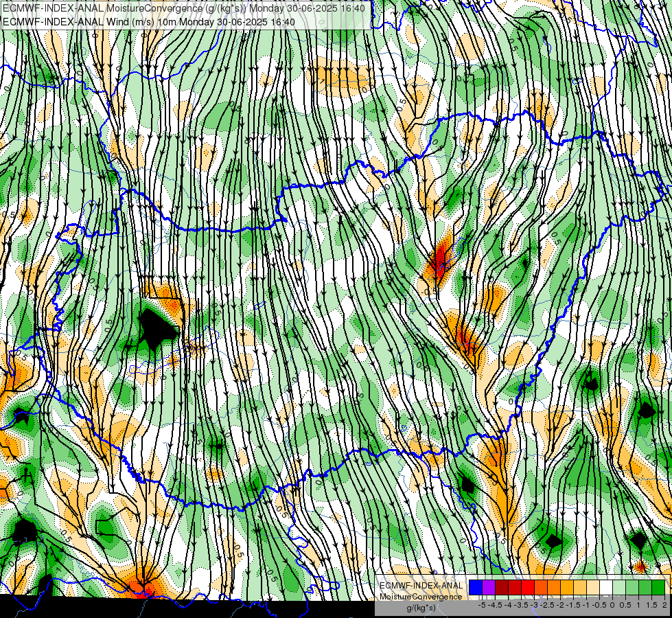Screen dimensions: 672x618
Task: Click the legend tick value '-4.5'
Action: (x=495, y=605)
